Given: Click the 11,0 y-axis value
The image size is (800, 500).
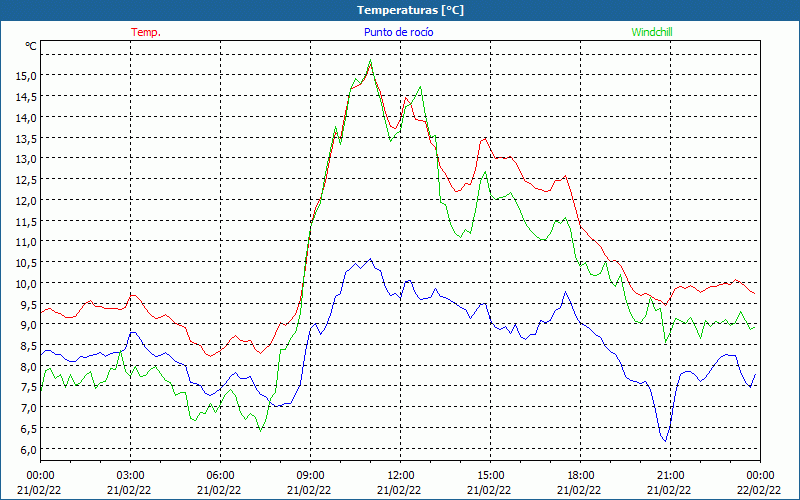Looking at the screenshot, I should [x=26, y=242].
